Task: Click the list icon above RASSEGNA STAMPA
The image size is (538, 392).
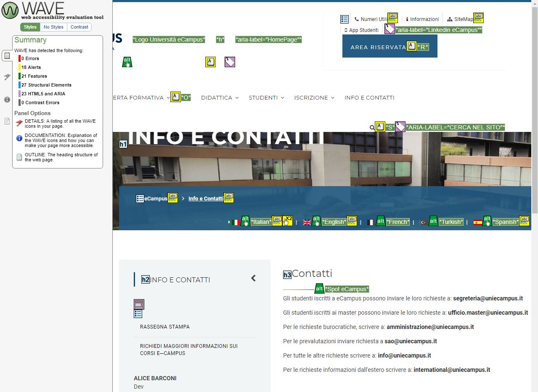Action: pos(138,314)
